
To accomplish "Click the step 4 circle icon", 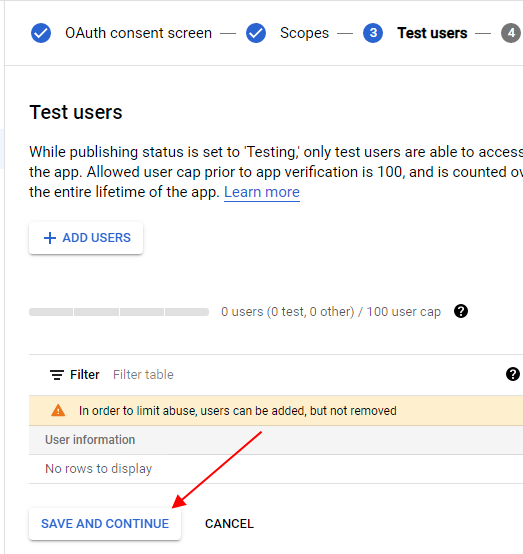I will coord(511,33).
